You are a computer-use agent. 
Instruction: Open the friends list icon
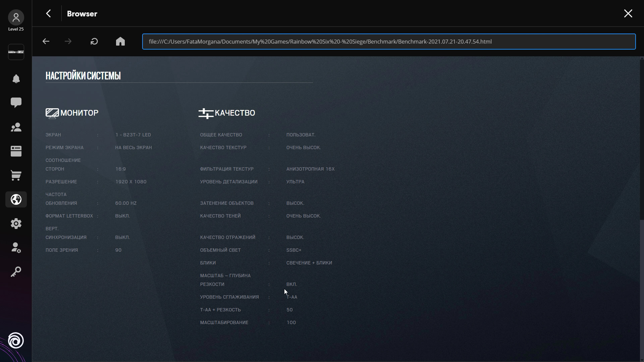(x=16, y=127)
